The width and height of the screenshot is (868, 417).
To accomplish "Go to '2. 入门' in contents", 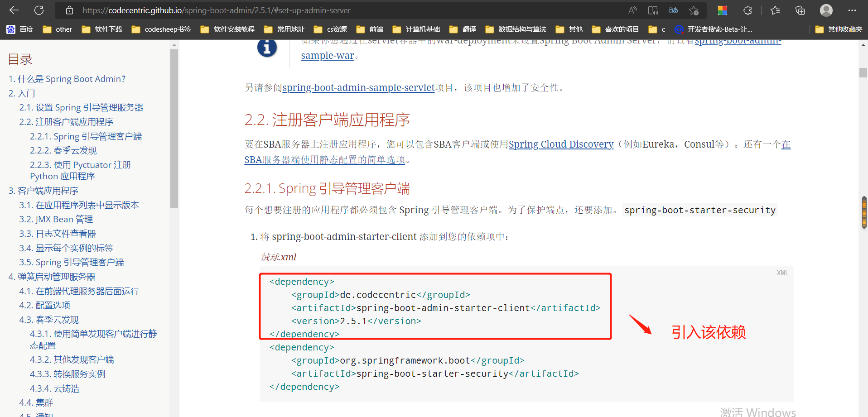I will tap(22, 93).
